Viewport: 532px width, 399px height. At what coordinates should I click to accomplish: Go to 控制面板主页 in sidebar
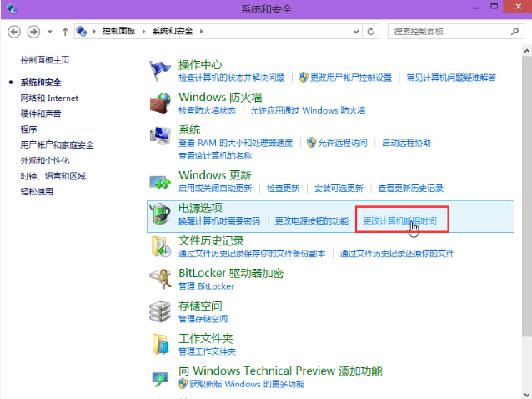point(45,60)
